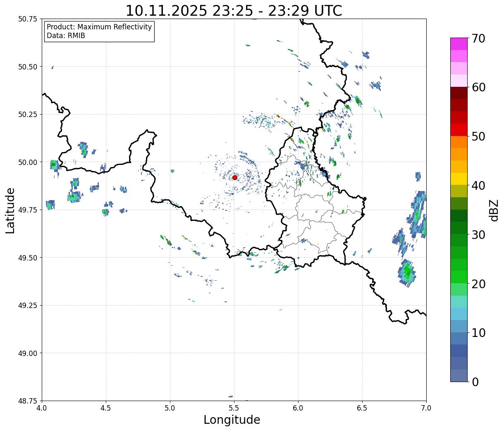Click the 6.5 longitude tick label

pyautogui.click(x=362, y=408)
